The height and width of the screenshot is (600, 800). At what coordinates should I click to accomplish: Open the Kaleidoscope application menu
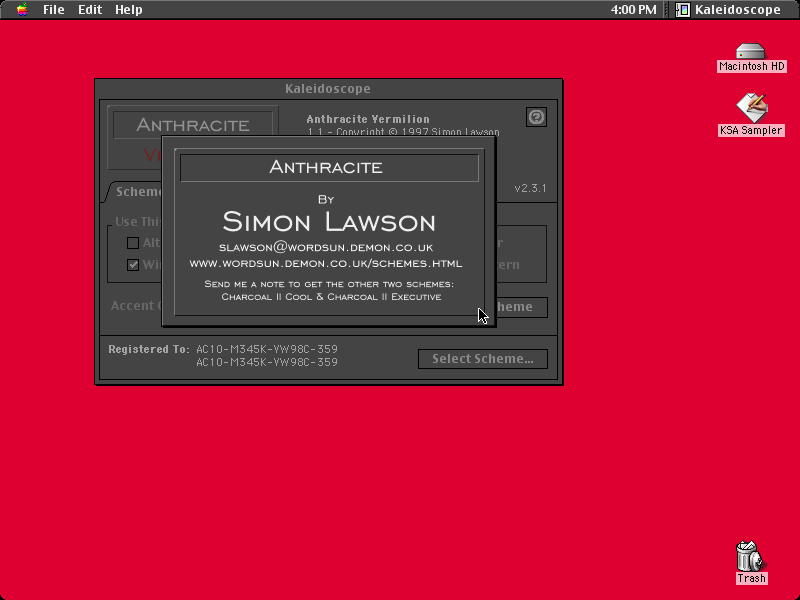729,10
